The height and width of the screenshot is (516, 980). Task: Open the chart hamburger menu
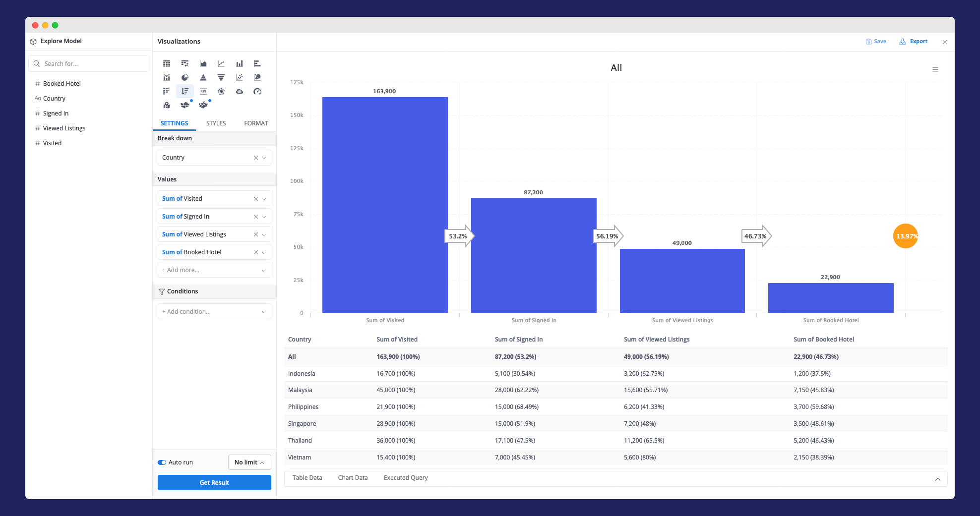[x=935, y=69]
